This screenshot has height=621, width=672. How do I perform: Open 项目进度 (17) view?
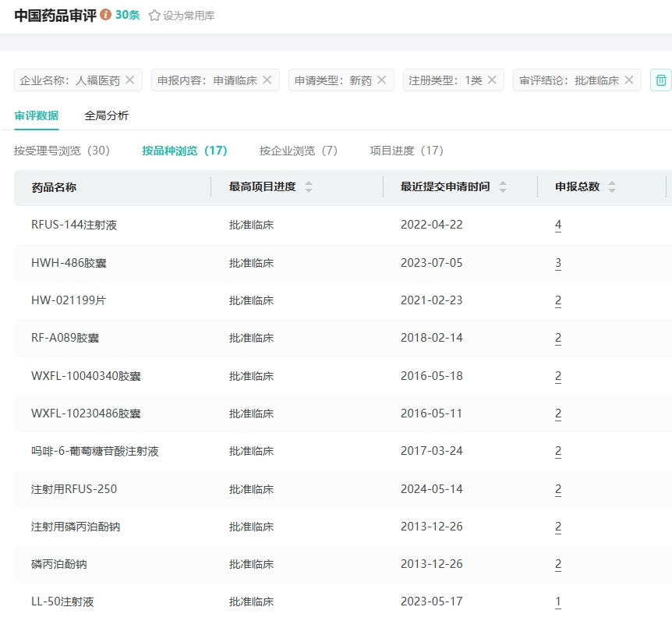406,151
